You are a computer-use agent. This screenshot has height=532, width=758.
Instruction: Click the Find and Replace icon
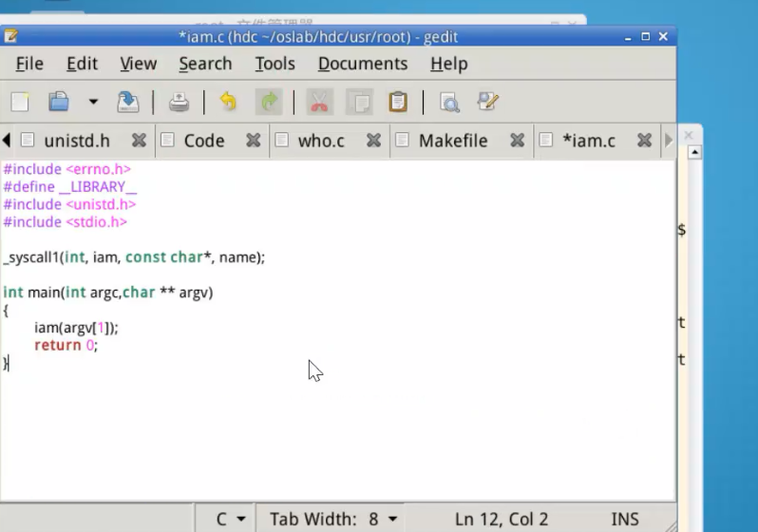pyautogui.click(x=488, y=102)
